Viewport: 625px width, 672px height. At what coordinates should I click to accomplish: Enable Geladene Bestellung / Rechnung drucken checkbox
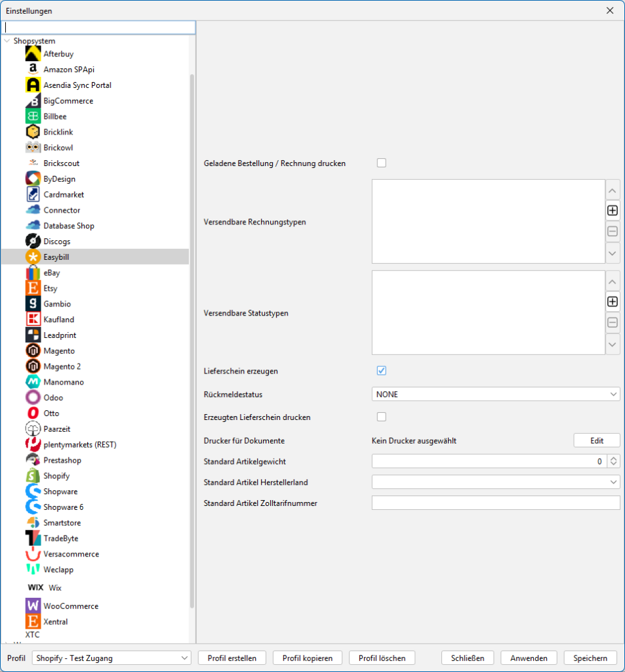pyautogui.click(x=382, y=163)
